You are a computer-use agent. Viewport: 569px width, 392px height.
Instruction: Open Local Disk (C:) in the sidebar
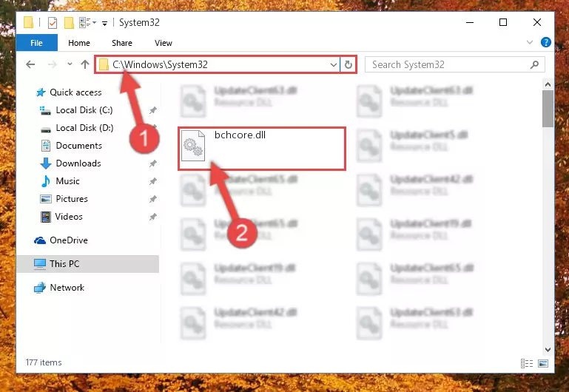(84, 110)
